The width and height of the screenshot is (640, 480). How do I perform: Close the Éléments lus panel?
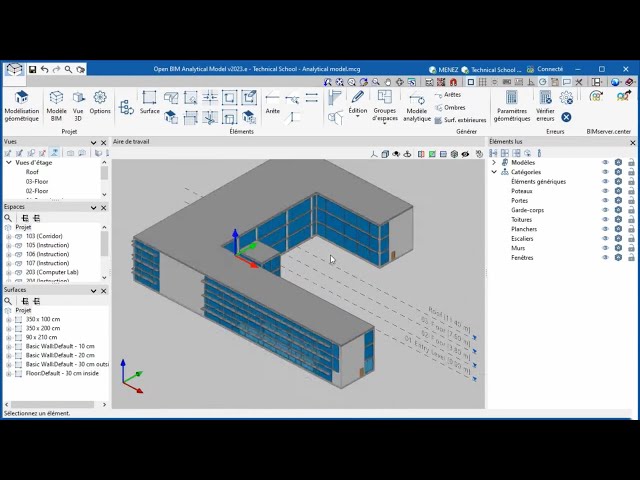coord(633,142)
